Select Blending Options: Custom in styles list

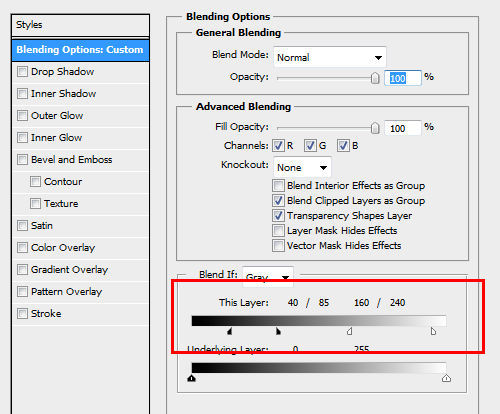[80, 50]
